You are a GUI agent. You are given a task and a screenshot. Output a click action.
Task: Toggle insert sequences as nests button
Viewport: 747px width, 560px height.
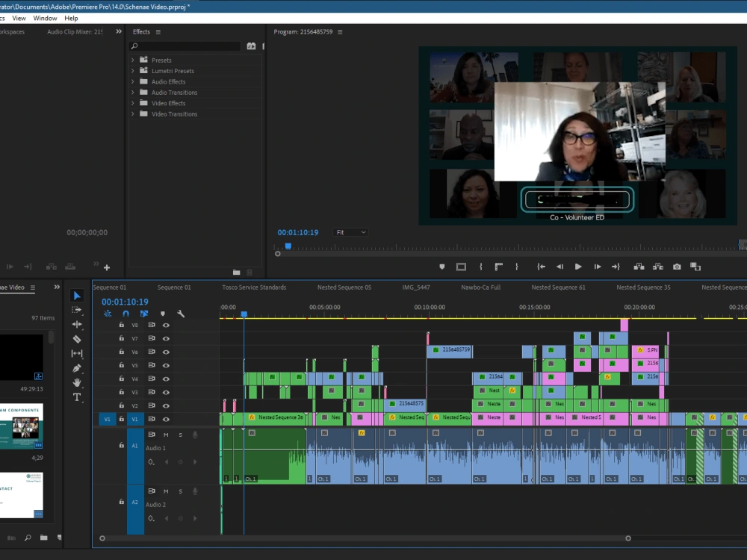(108, 314)
